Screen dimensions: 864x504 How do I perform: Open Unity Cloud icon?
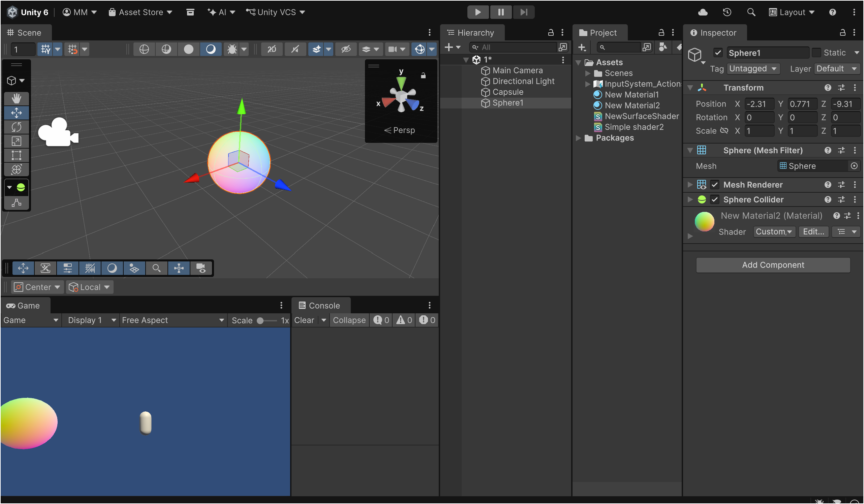pyautogui.click(x=703, y=12)
